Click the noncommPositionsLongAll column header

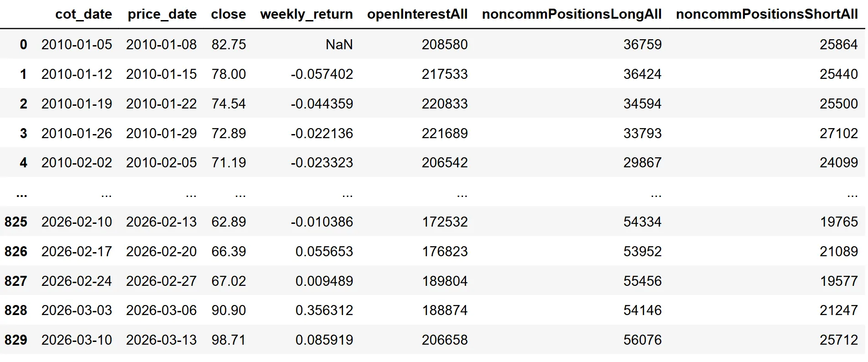tap(572, 14)
